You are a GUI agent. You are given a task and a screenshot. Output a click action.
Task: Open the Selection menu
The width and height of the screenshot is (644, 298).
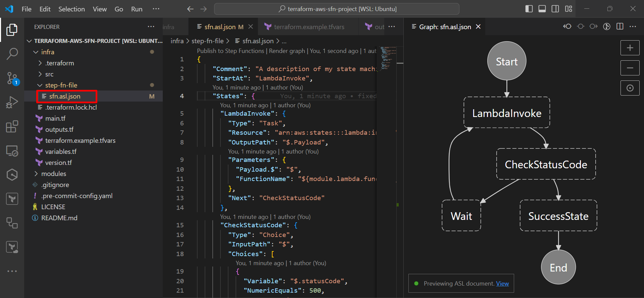point(71,9)
